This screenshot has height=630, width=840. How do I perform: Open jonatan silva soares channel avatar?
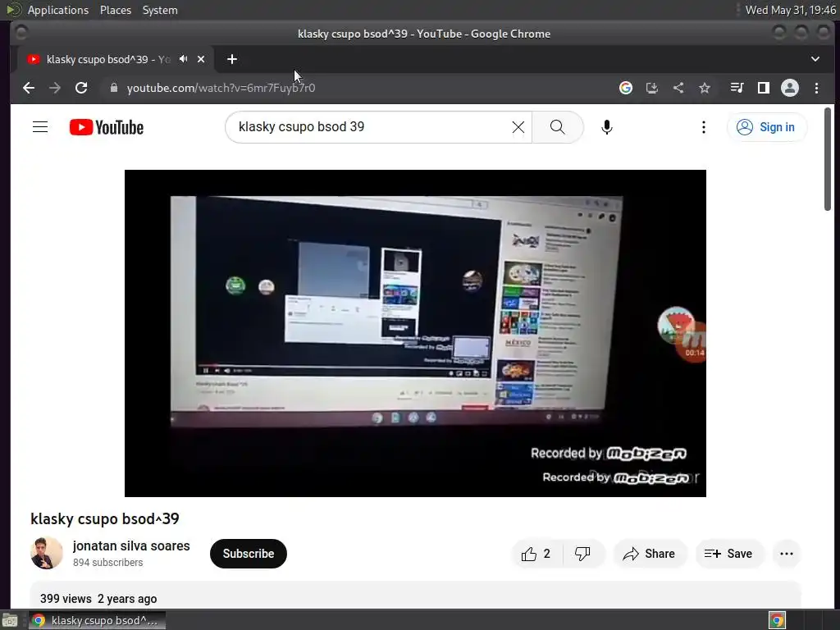pos(47,554)
